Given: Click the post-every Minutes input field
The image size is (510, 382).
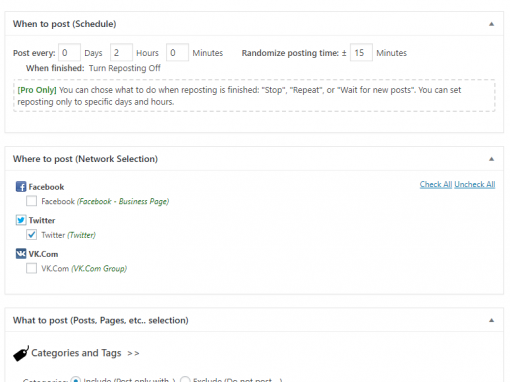Looking at the screenshot, I should (x=177, y=52).
